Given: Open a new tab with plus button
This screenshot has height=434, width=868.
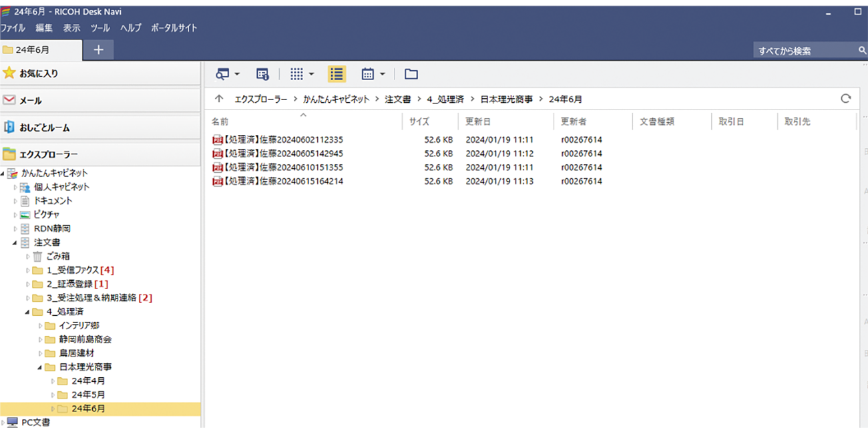Looking at the screenshot, I should pos(97,49).
